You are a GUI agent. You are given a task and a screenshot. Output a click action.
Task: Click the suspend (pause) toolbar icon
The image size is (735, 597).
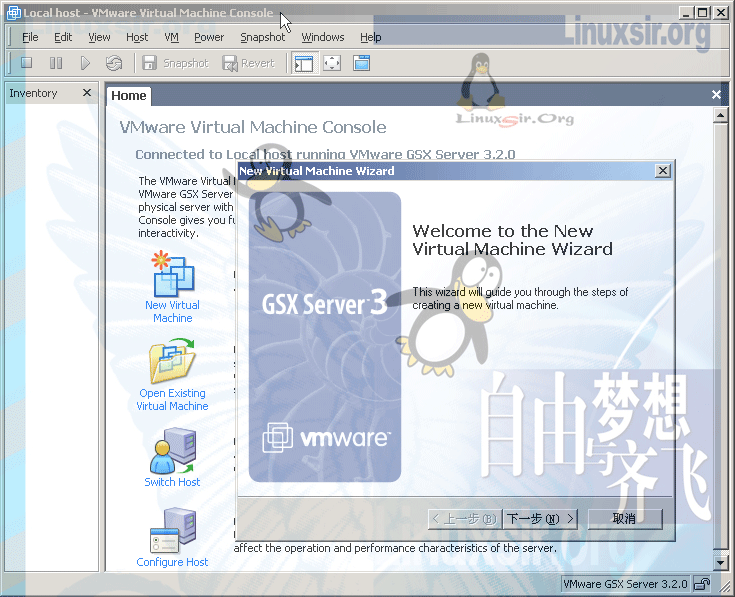pos(56,63)
